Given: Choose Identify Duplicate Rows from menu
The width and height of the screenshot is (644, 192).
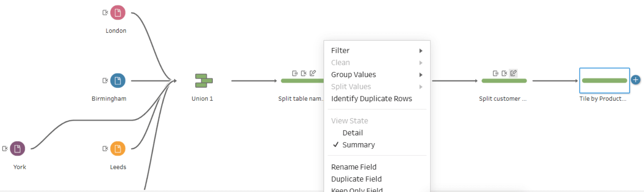Looking at the screenshot, I should (x=371, y=99).
